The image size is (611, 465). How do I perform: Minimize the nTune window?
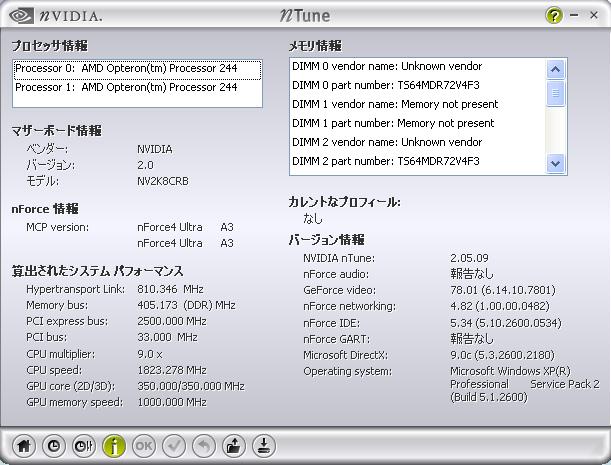pos(574,15)
